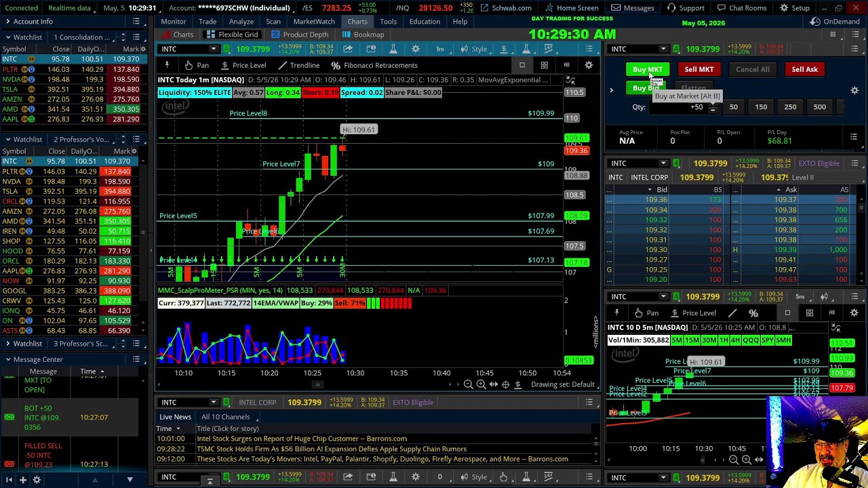This screenshot has width=868, height=488.
Task: Click the Cancel All button
Action: 753,69
